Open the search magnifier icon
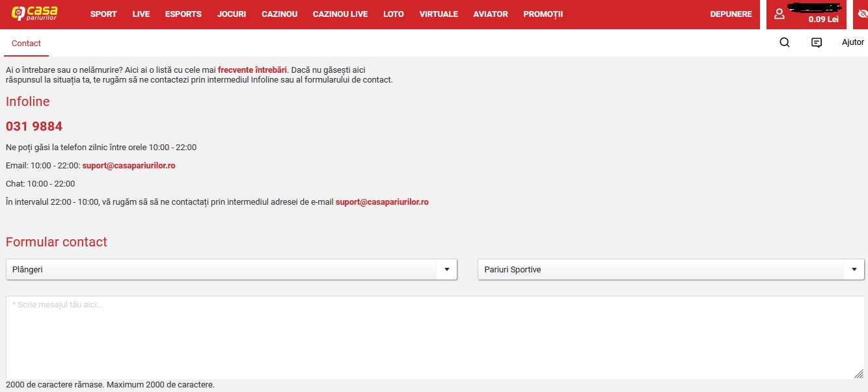The height and width of the screenshot is (392, 868). 785,42
